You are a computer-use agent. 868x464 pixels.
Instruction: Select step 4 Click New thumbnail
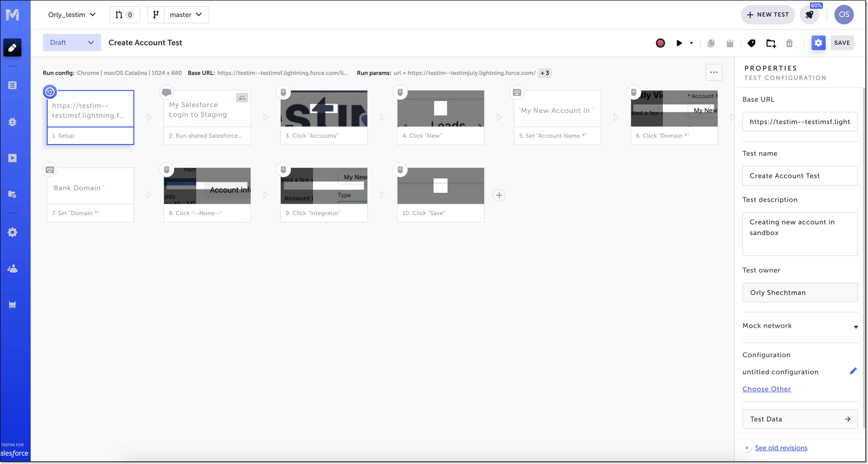click(441, 109)
